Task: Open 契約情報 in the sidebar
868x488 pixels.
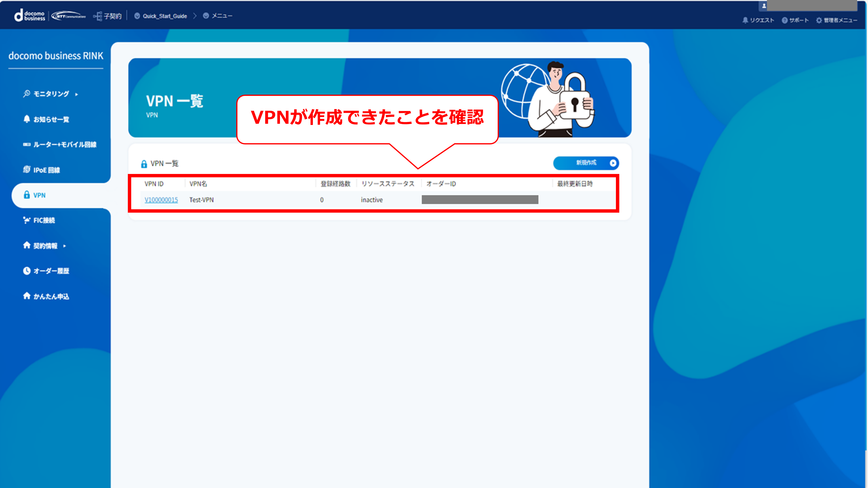Action: coord(45,246)
